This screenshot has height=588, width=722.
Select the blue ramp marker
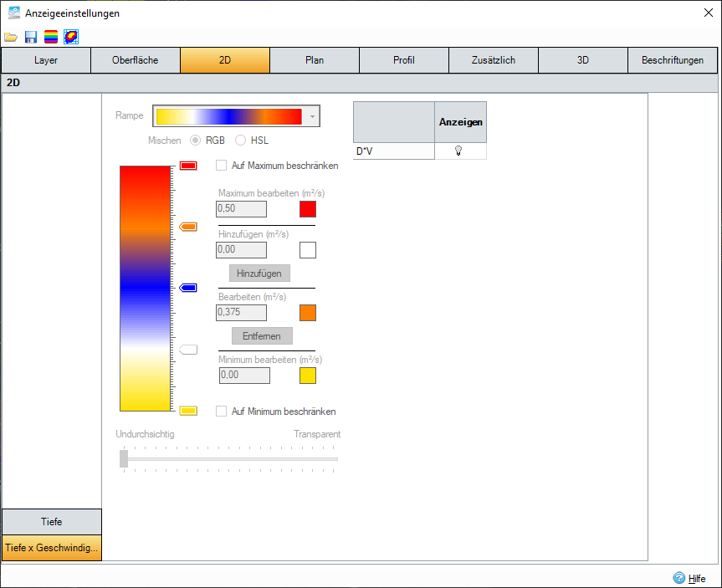click(188, 288)
